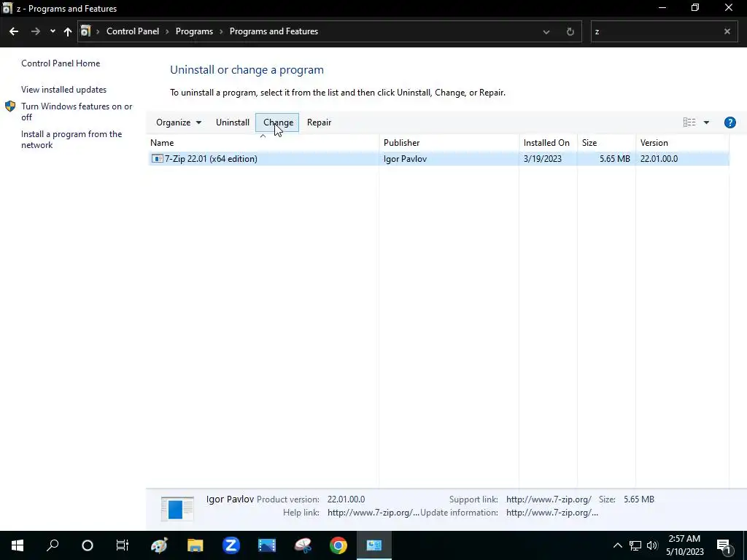Screen dimensions: 747x560
Task: Click the Control Panel icon in address bar
Action: pyautogui.click(x=86, y=31)
